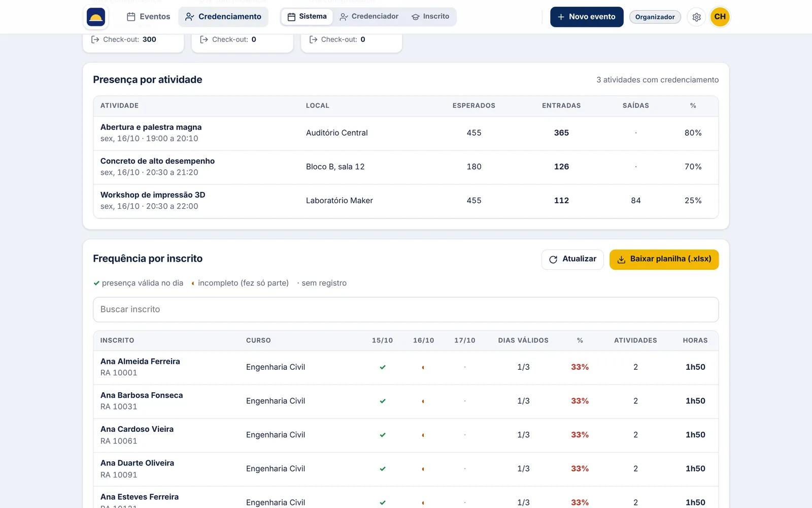Click the DIAS VÁLIDOS column header

pos(523,340)
